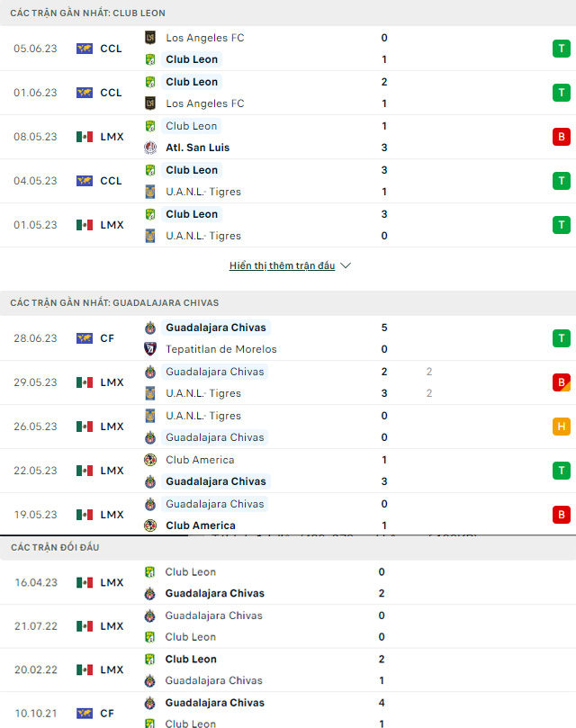Click Club America crest in 22.05.23 match
The image size is (576, 728).
click(x=150, y=460)
